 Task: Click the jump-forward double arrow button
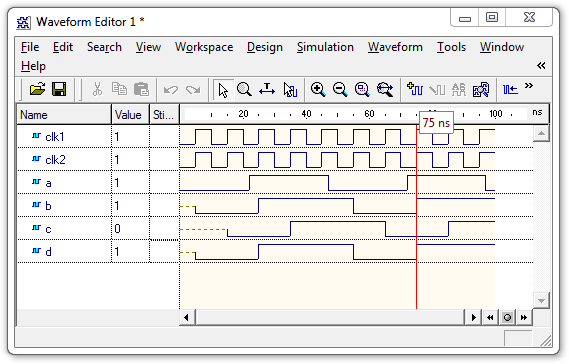click(524, 318)
